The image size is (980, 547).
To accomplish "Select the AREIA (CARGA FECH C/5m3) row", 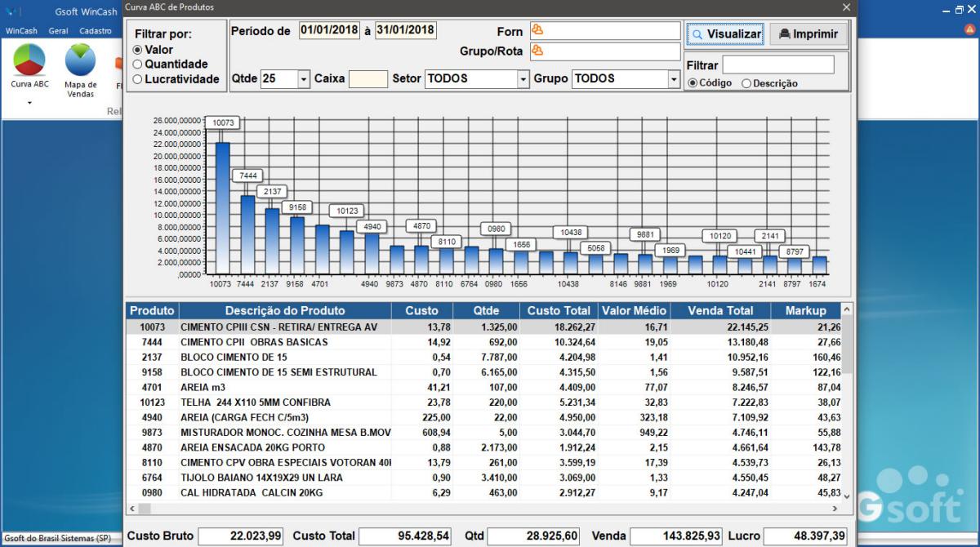I will tap(483, 417).
